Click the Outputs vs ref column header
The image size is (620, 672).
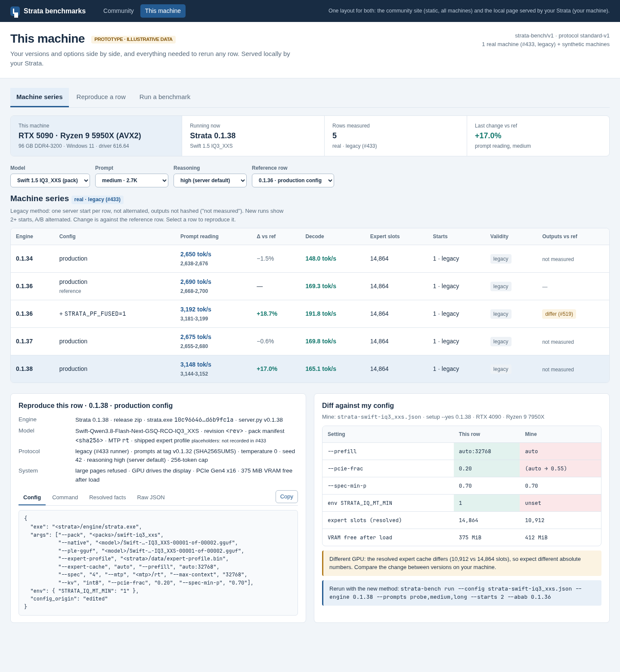(560, 236)
